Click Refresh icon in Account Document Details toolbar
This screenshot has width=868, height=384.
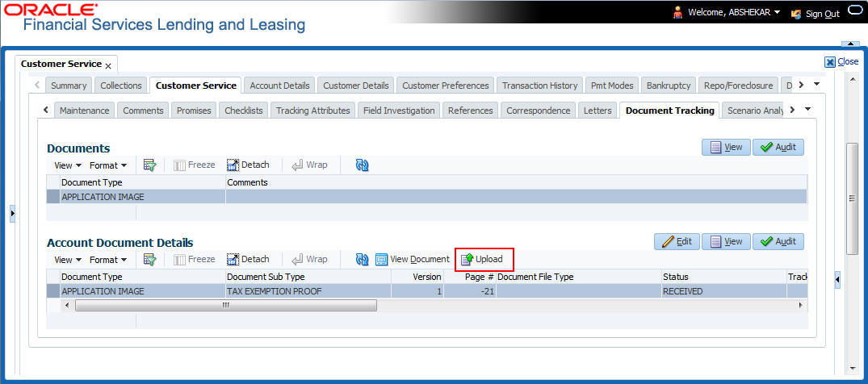pyautogui.click(x=362, y=259)
